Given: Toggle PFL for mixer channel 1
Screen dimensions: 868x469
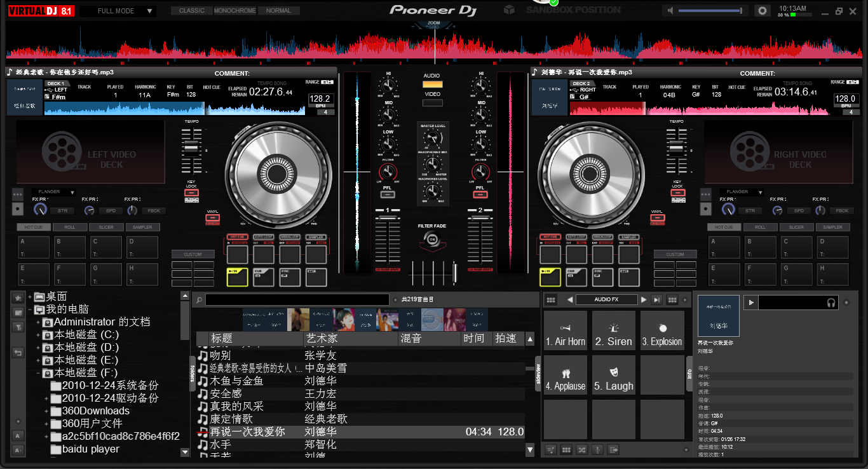Looking at the screenshot, I should point(387,194).
